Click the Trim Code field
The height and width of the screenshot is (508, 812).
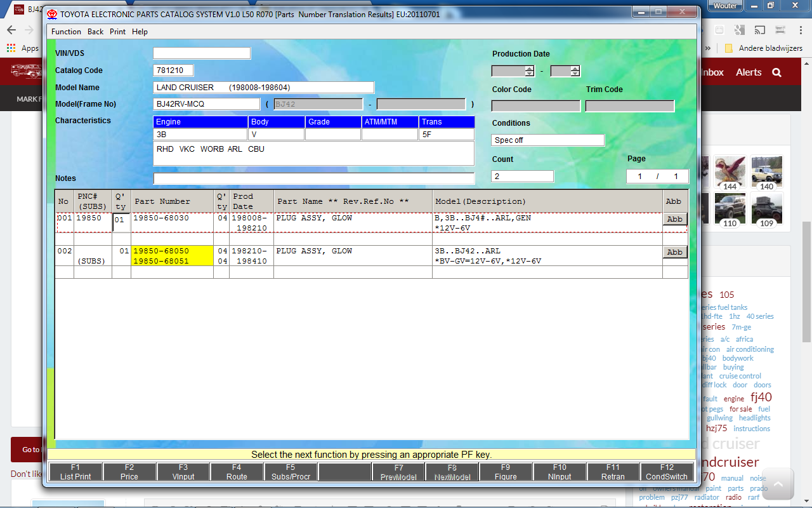click(629, 106)
